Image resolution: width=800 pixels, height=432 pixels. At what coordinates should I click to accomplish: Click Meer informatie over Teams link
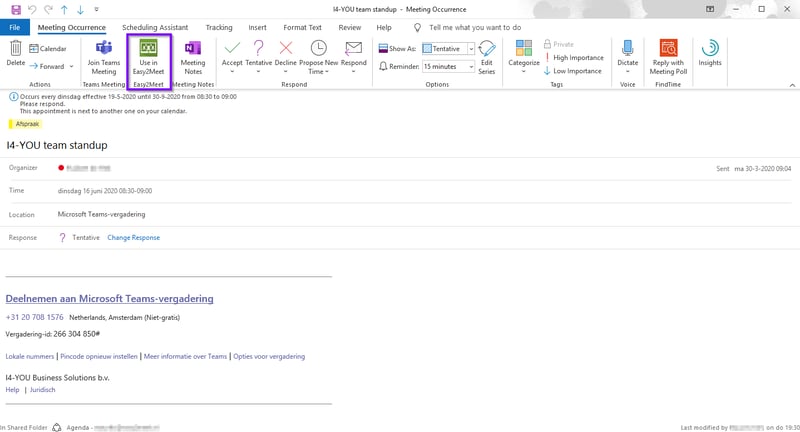click(185, 357)
